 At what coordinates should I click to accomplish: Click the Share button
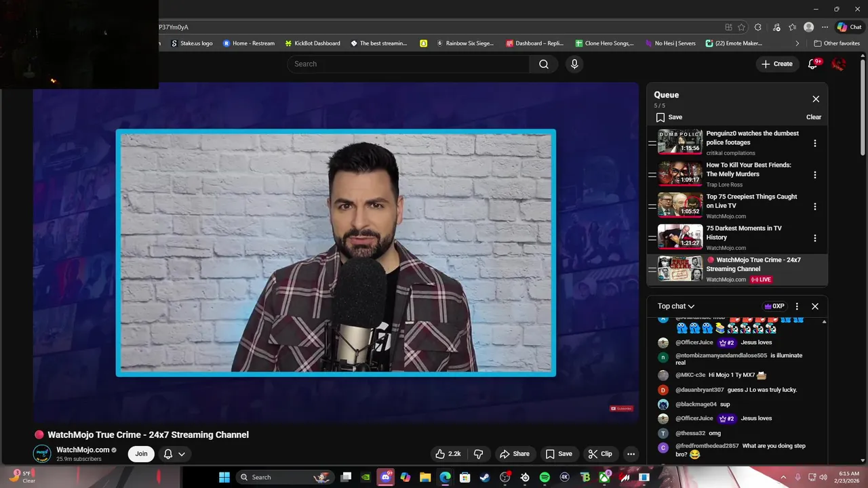tap(514, 454)
